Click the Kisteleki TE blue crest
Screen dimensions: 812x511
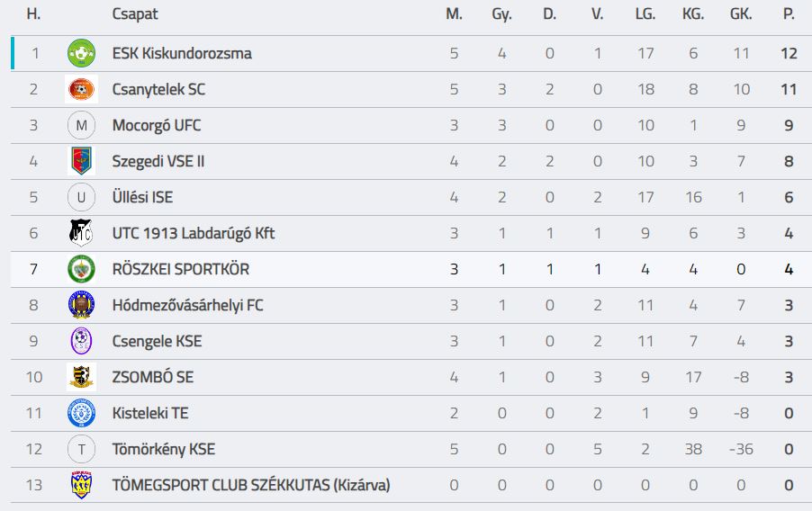coord(82,414)
